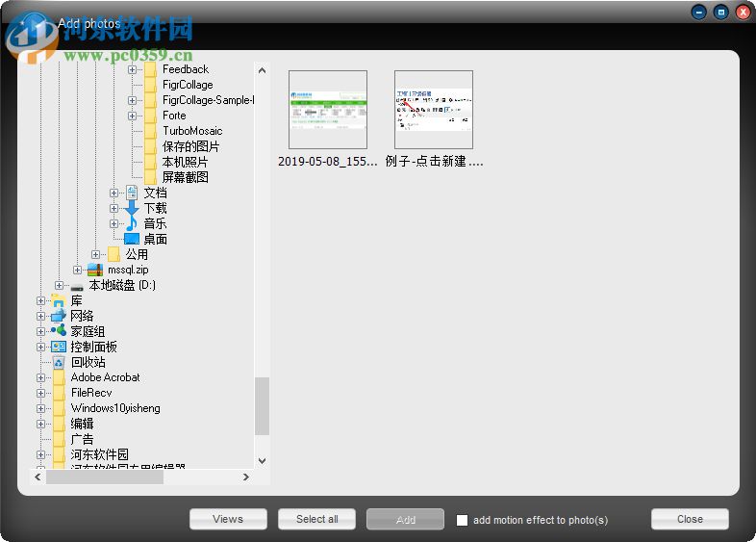Open the Views button
This screenshot has width=756, height=542.
(228, 519)
